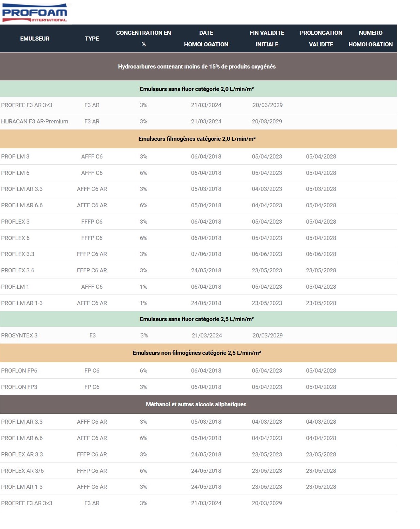Click the CONCENTRATION EN % column header
This screenshot has width=420, height=529.
(x=143, y=39)
